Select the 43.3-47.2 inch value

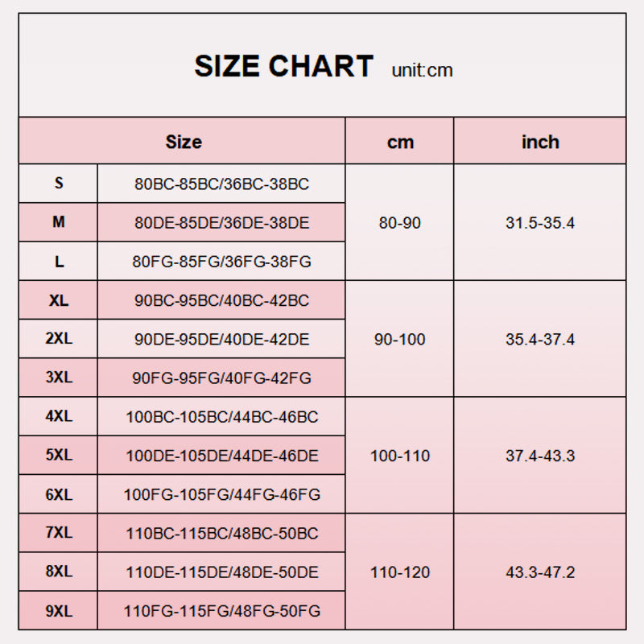[x=540, y=572]
